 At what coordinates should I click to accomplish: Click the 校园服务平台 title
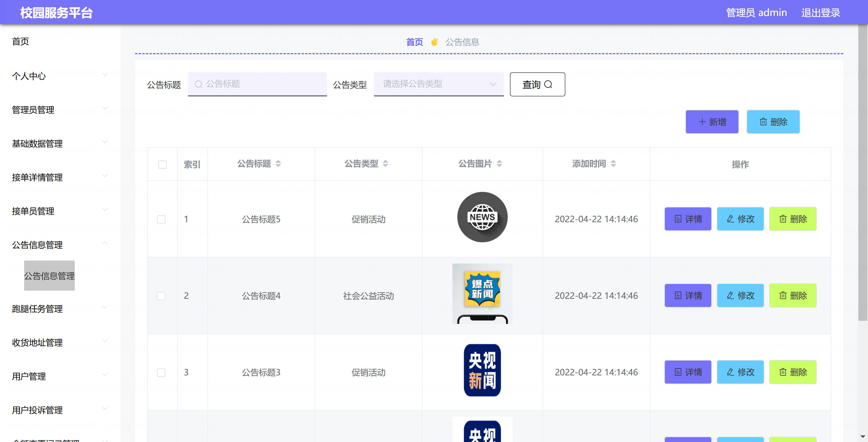pos(56,13)
